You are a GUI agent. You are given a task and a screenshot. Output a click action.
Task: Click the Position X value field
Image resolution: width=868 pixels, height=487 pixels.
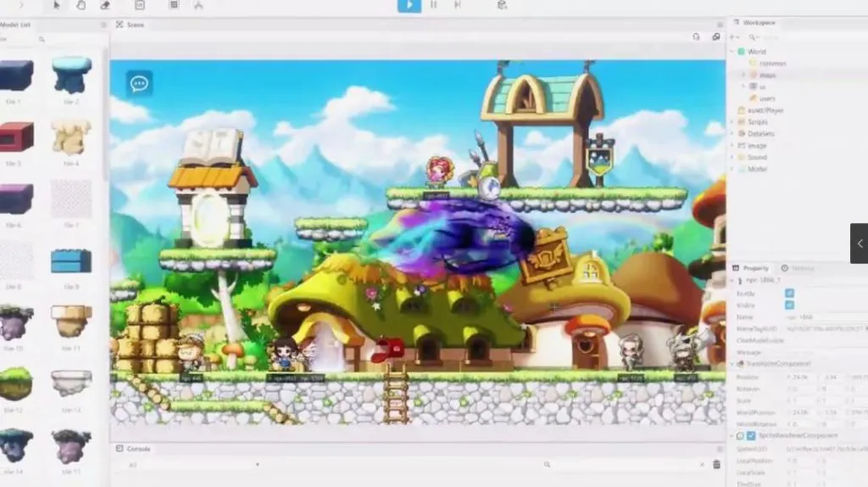801,377
